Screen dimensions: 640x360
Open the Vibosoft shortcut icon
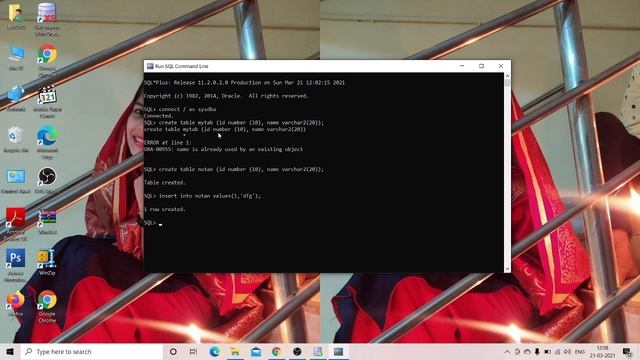coord(47,222)
